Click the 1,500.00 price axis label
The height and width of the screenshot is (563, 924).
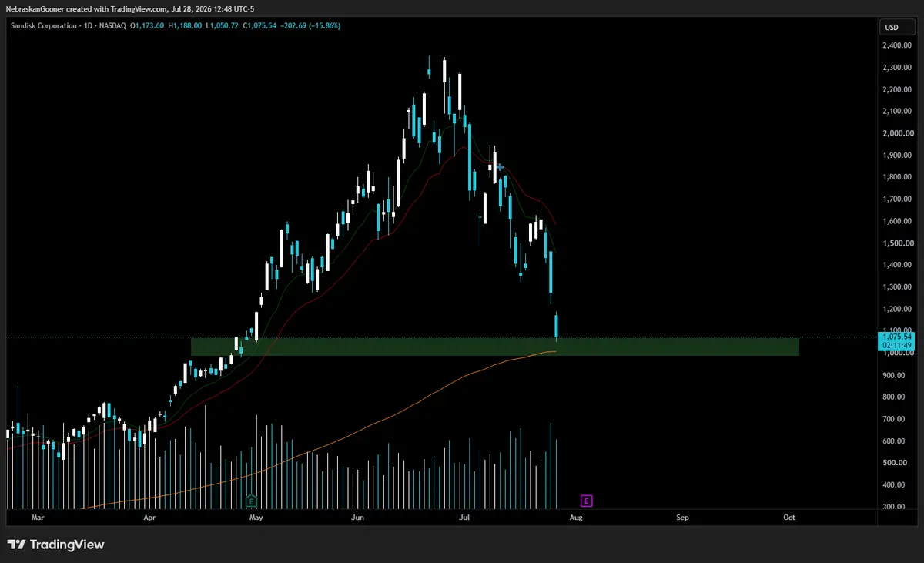click(x=898, y=243)
